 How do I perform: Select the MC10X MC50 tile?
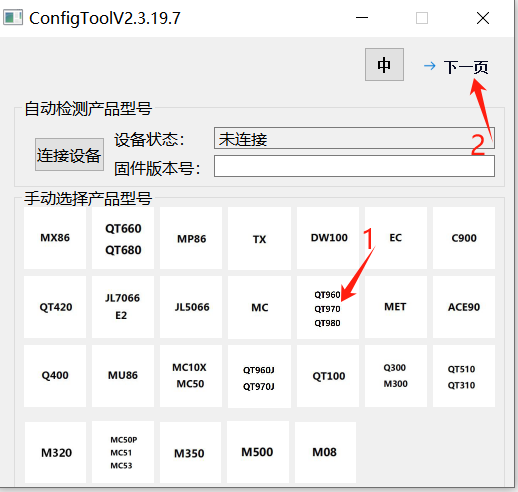191,376
